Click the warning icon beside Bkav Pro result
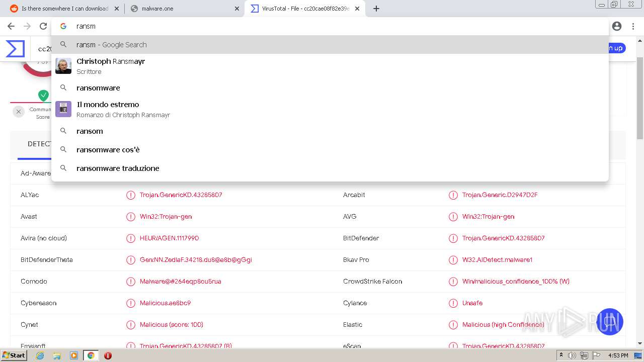644x362 pixels. tap(453, 260)
